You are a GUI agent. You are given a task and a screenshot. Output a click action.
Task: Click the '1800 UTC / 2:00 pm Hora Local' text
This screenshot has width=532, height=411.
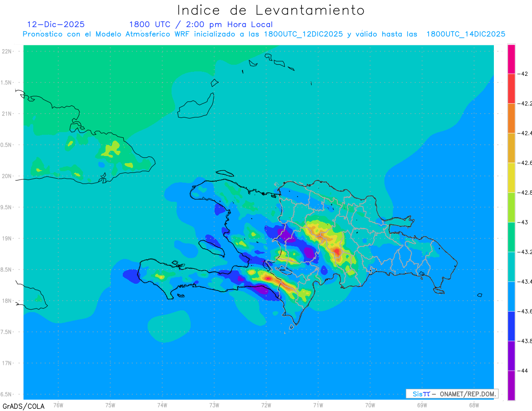click(201, 25)
